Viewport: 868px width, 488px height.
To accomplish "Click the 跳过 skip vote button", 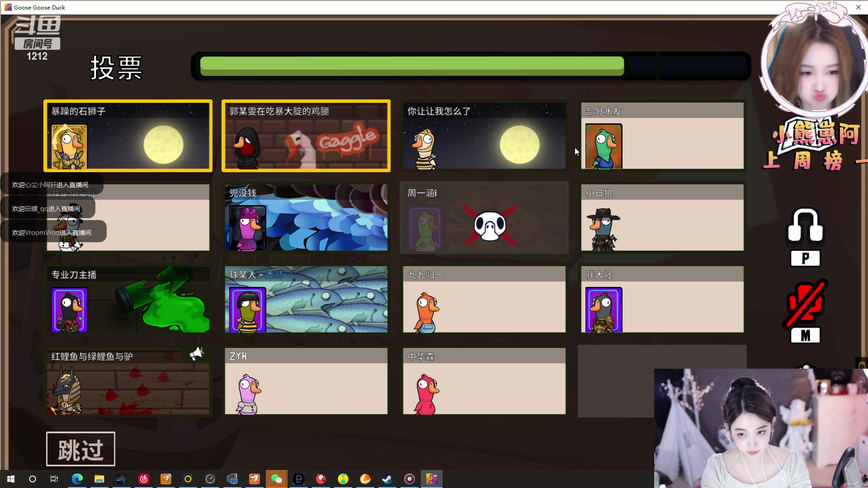I will [x=80, y=449].
